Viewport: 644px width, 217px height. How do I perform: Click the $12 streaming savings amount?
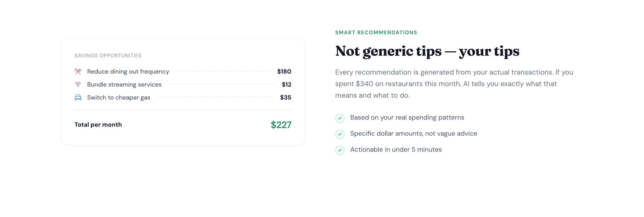tap(286, 85)
